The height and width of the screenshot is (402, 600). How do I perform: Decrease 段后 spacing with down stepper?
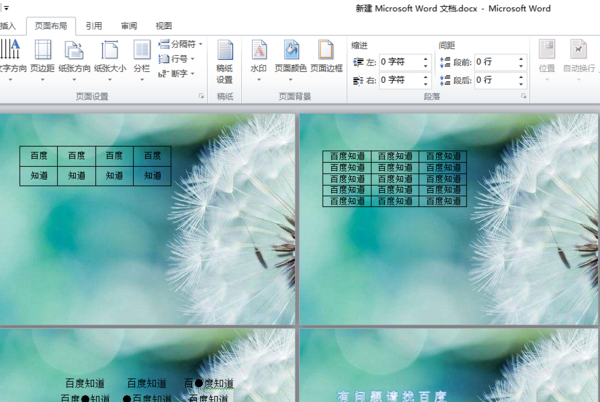(521, 84)
